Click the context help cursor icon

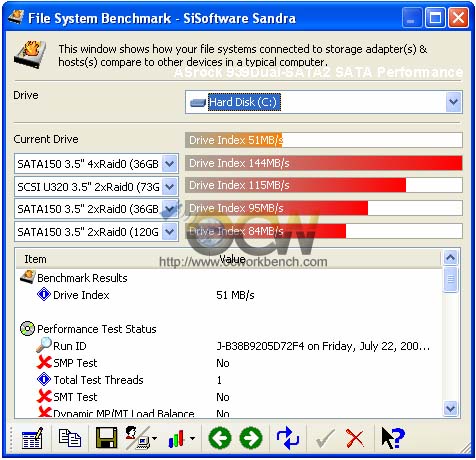point(393,438)
